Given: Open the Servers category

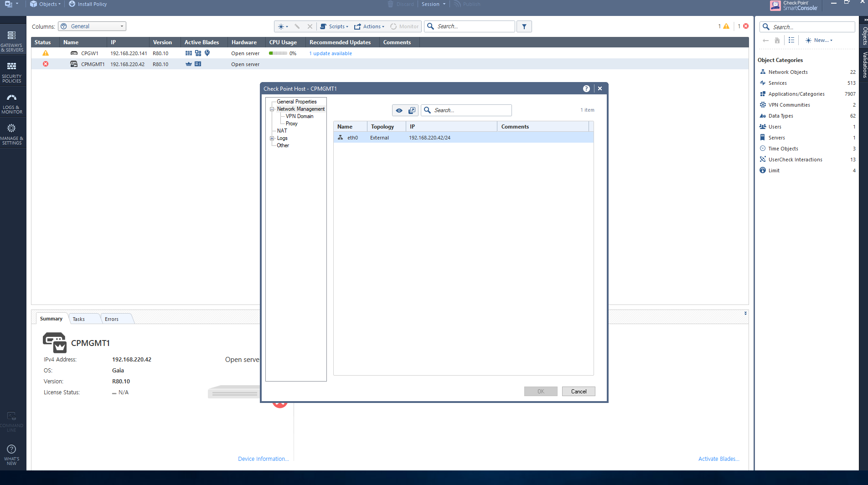Looking at the screenshot, I should tap(807, 138).
